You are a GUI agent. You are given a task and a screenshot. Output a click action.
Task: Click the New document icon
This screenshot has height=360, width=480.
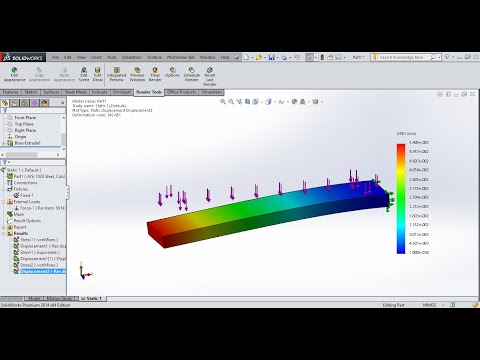coord(246,57)
